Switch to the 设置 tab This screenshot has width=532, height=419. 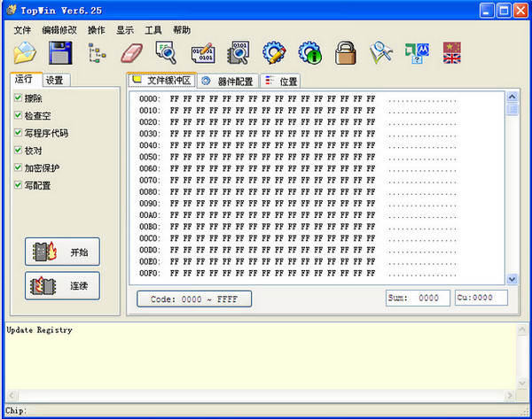point(55,81)
